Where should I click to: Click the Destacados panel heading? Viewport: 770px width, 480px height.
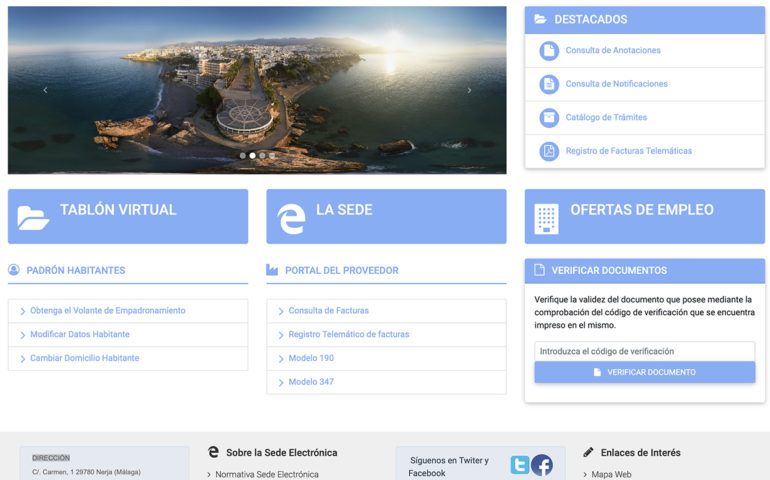click(591, 19)
